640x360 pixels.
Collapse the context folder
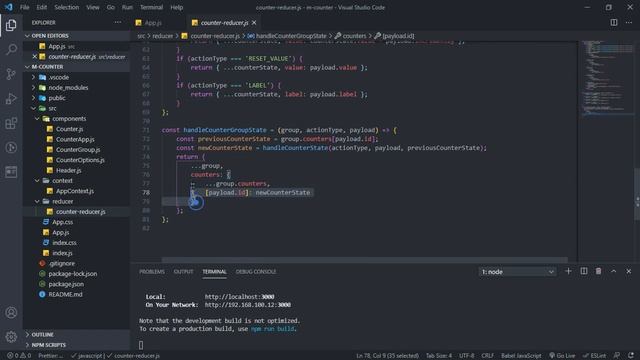point(62,180)
